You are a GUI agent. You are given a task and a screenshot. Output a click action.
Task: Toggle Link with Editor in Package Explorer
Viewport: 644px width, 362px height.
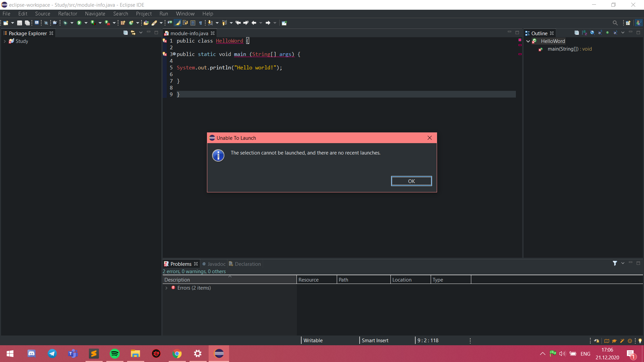133,33
